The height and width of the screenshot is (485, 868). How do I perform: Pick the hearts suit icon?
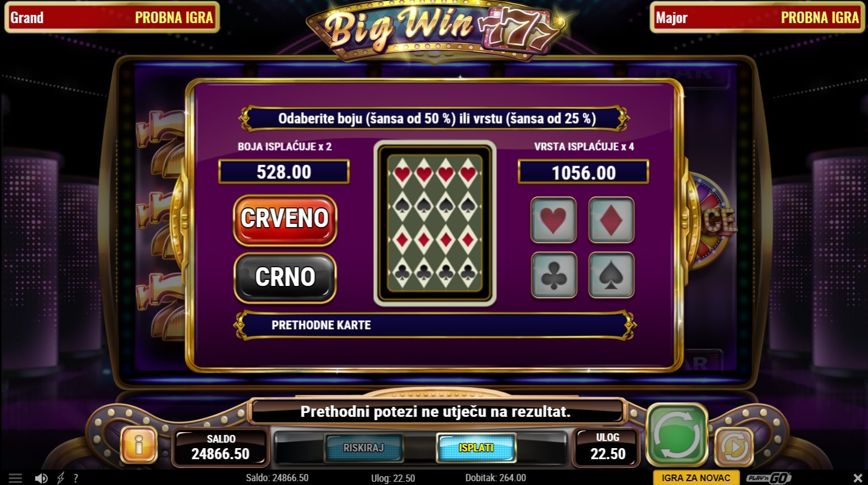tap(554, 220)
